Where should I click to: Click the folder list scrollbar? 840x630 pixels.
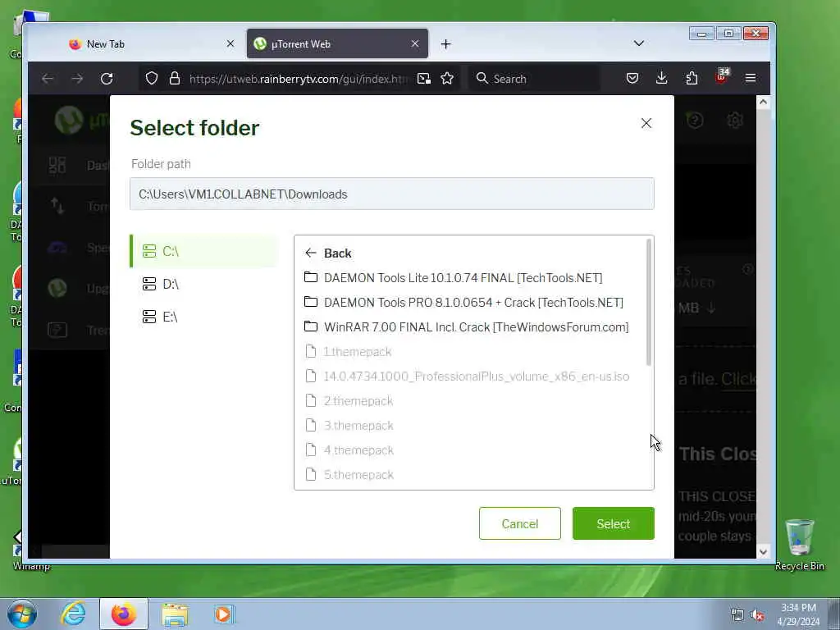tap(649, 303)
